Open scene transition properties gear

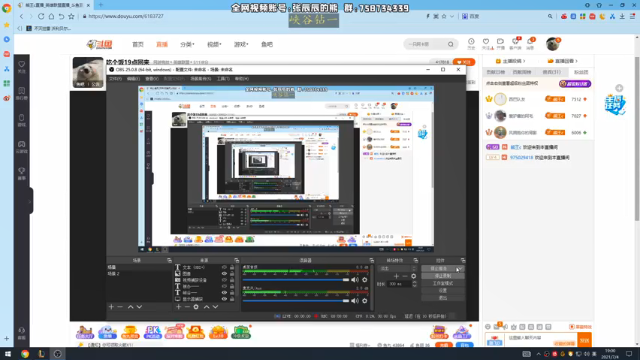coord(413,276)
